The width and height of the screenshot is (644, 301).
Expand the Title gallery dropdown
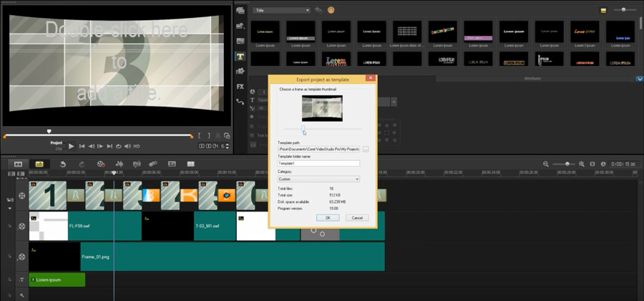[282, 10]
